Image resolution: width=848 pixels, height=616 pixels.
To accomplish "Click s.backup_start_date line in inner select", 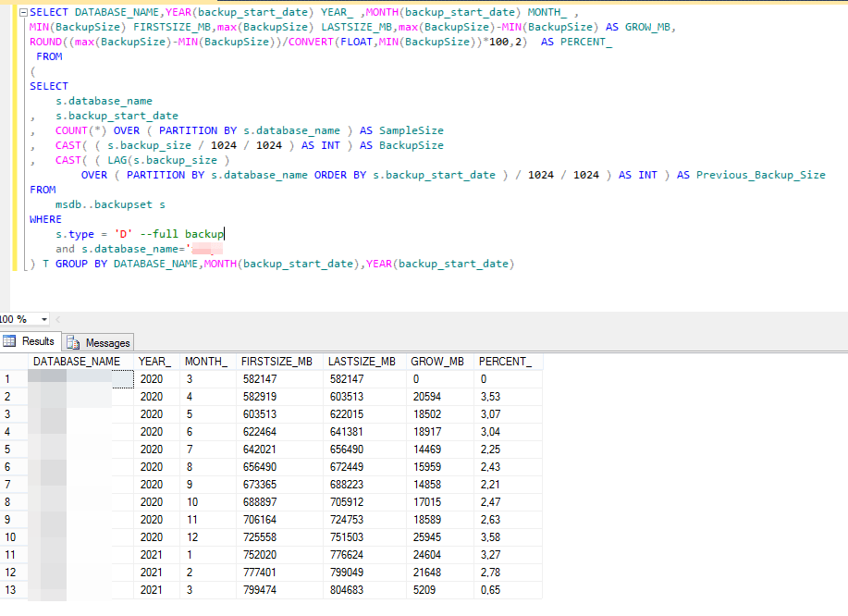I will 117,116.
